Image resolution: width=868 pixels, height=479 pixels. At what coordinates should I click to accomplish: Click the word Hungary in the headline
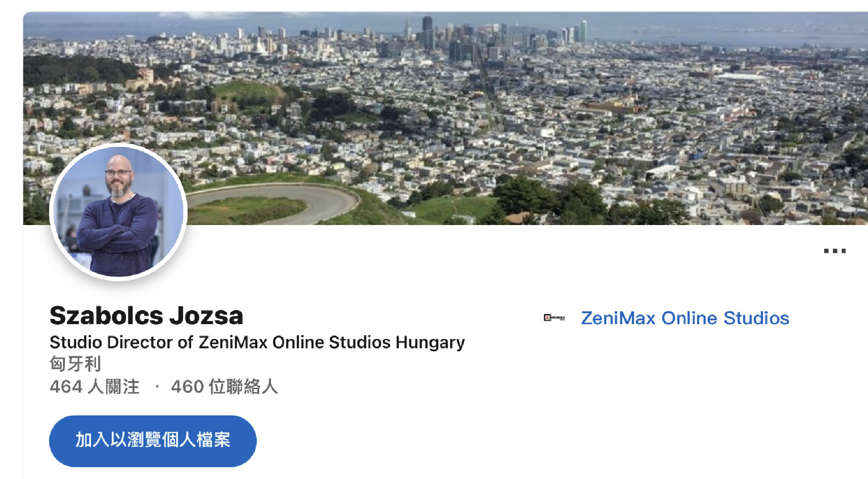coord(430,343)
